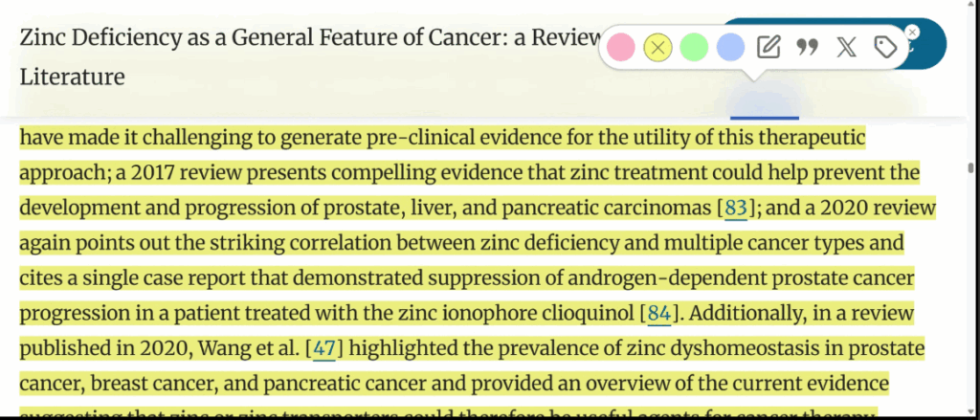Share highlight via the X icon
This screenshot has height=420, width=980.
(x=846, y=47)
